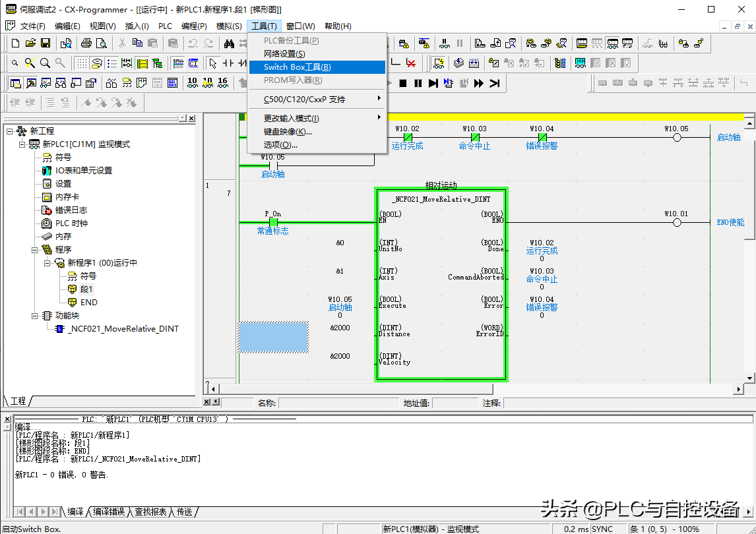Collapse the 功能块 tree node

(34, 316)
